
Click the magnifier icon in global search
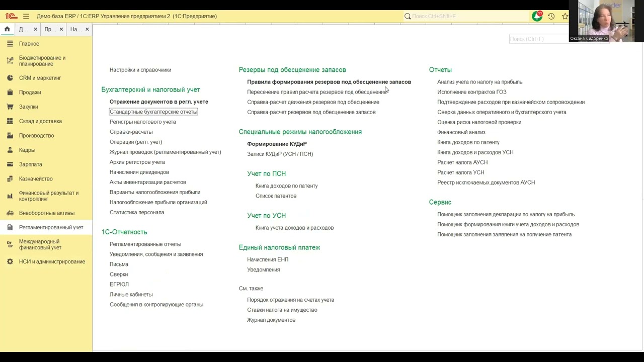click(408, 16)
